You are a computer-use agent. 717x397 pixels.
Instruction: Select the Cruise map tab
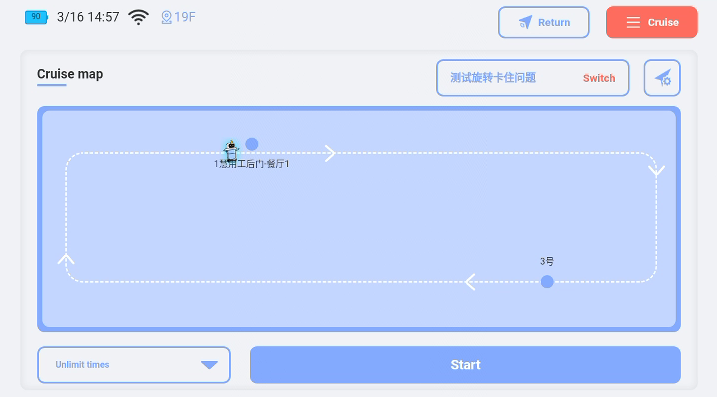70,74
